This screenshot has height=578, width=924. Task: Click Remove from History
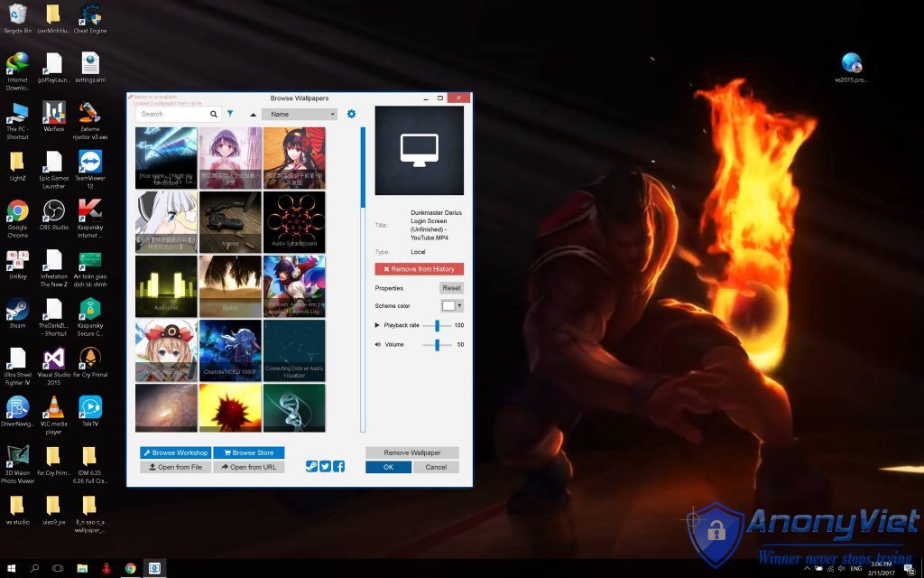[419, 268]
